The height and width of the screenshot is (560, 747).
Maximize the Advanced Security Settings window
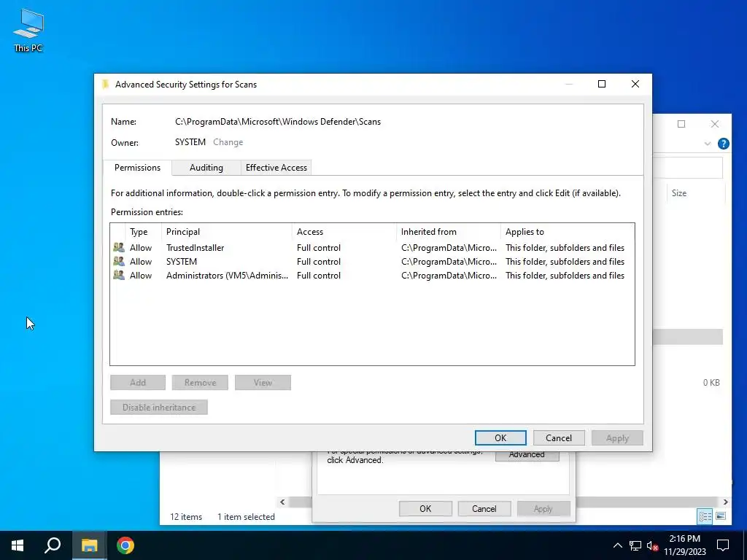pos(602,84)
